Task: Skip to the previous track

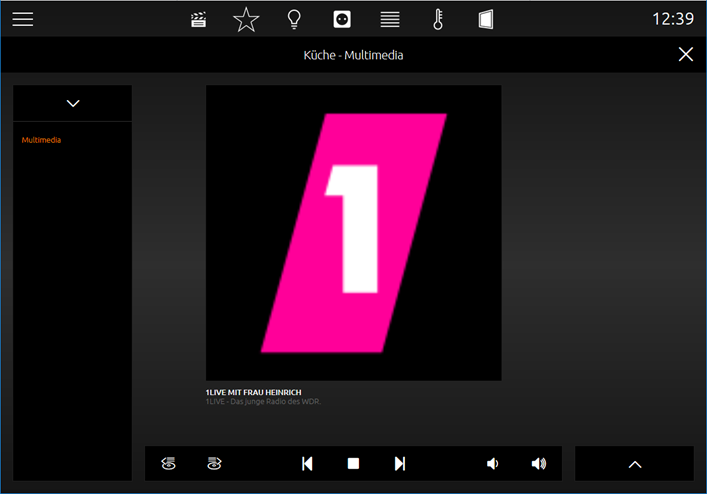Action: pos(307,463)
